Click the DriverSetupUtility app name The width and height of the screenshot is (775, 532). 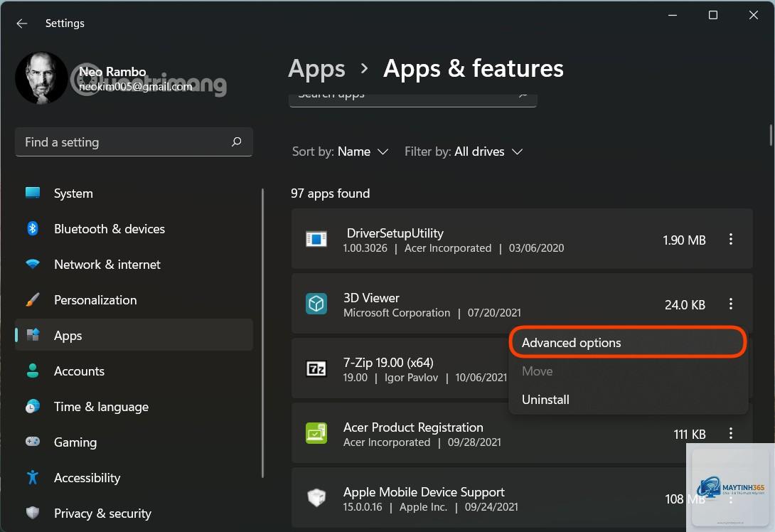click(x=395, y=233)
